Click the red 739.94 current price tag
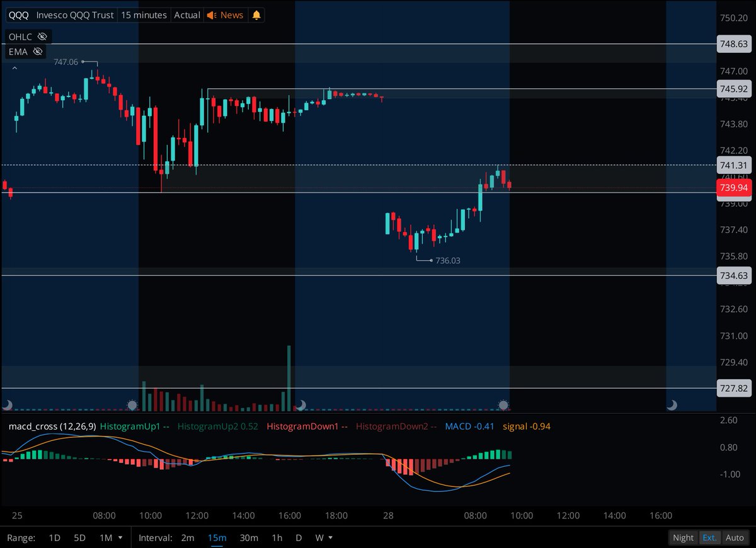The image size is (756, 548). pyautogui.click(x=733, y=188)
